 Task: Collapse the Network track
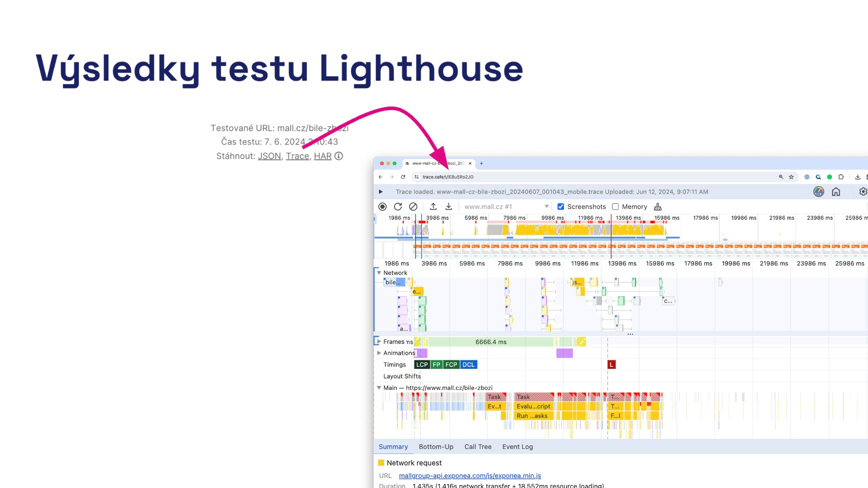tap(379, 273)
